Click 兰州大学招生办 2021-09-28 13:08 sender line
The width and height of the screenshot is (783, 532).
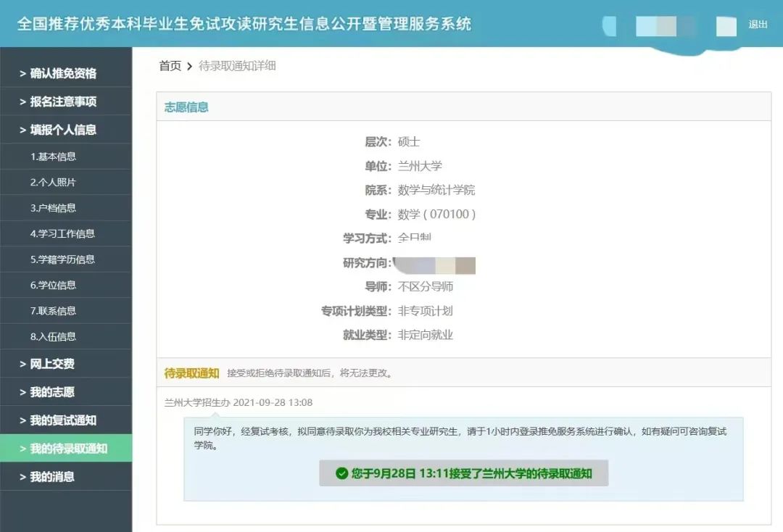(x=239, y=402)
